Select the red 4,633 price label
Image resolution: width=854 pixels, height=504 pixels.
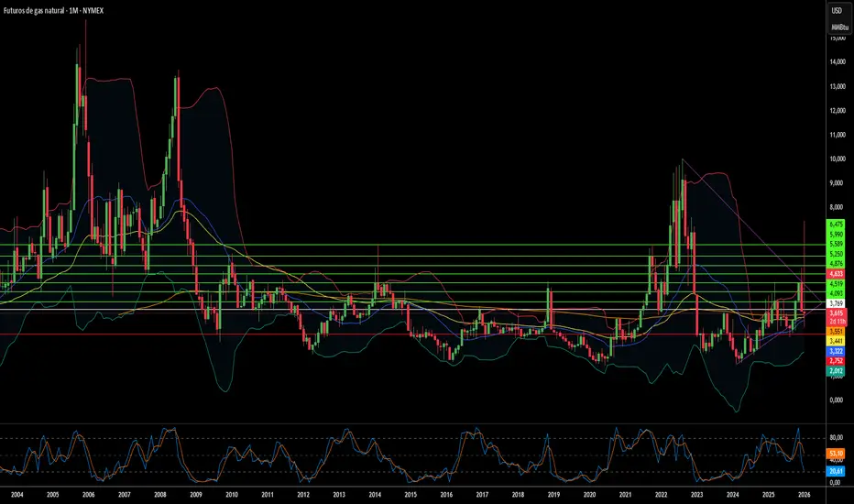(x=836, y=273)
